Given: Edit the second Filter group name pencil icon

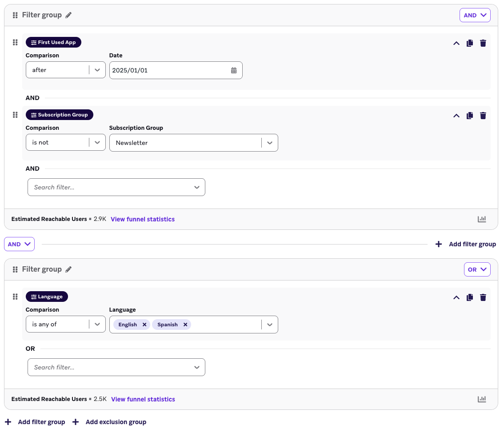Looking at the screenshot, I should point(68,269).
